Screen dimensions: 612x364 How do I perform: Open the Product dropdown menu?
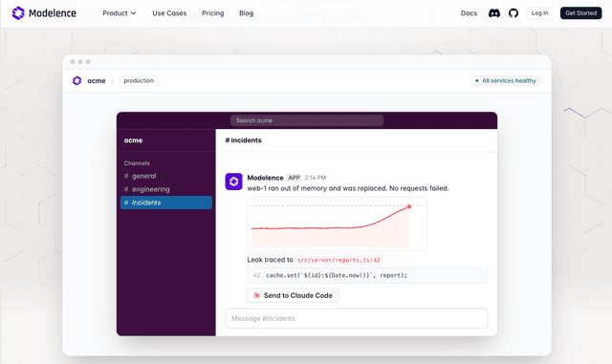coord(119,13)
